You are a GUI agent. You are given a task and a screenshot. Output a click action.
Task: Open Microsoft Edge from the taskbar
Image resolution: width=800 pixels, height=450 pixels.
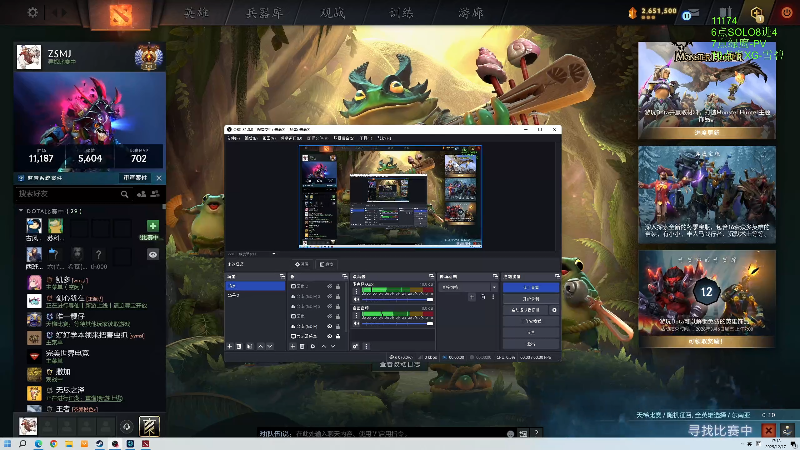[38, 444]
